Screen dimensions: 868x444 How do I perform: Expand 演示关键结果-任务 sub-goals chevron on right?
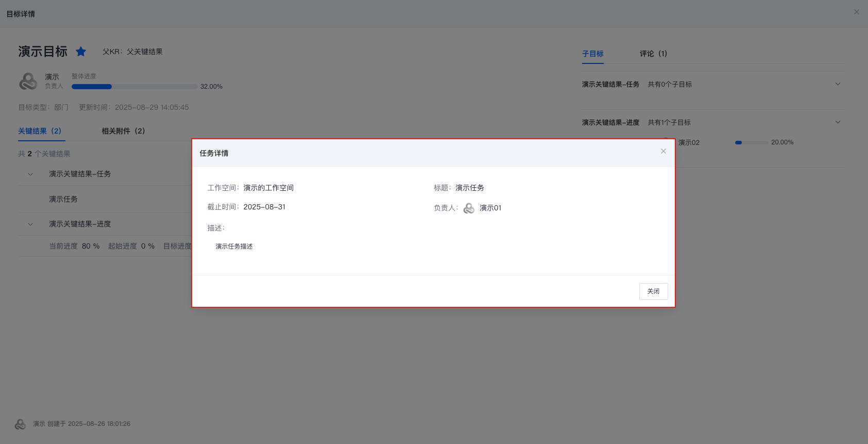point(838,84)
